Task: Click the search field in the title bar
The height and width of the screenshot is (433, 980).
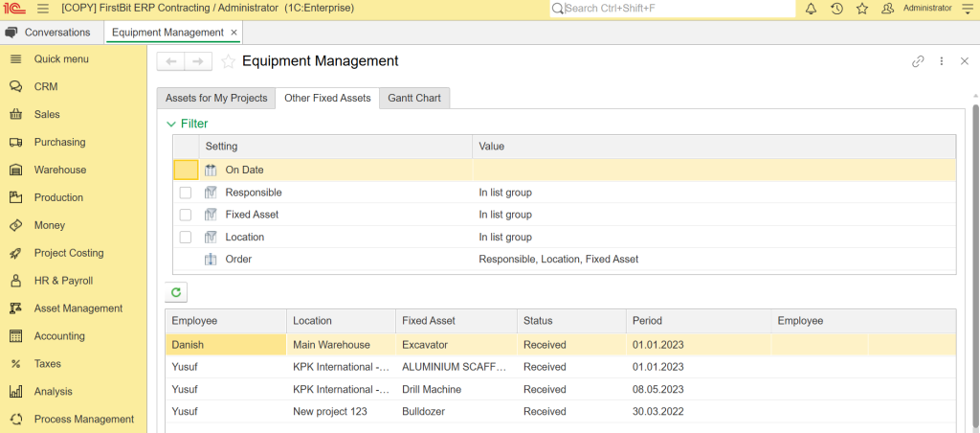Action: tap(673, 8)
